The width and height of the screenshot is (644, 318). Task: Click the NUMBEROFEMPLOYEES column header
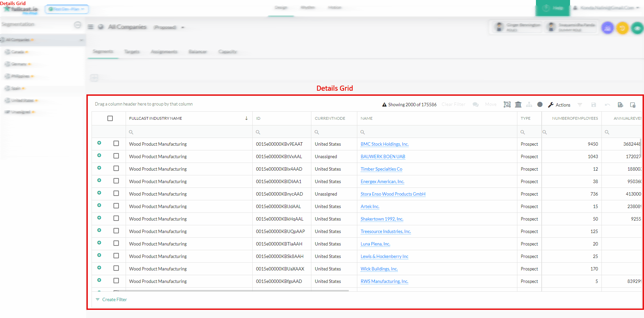click(572, 118)
